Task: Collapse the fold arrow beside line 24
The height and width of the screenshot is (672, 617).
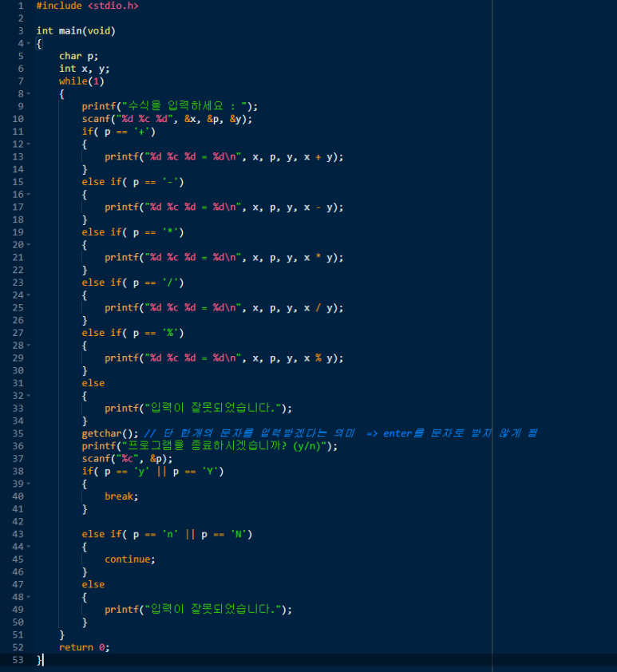Action: coord(28,294)
